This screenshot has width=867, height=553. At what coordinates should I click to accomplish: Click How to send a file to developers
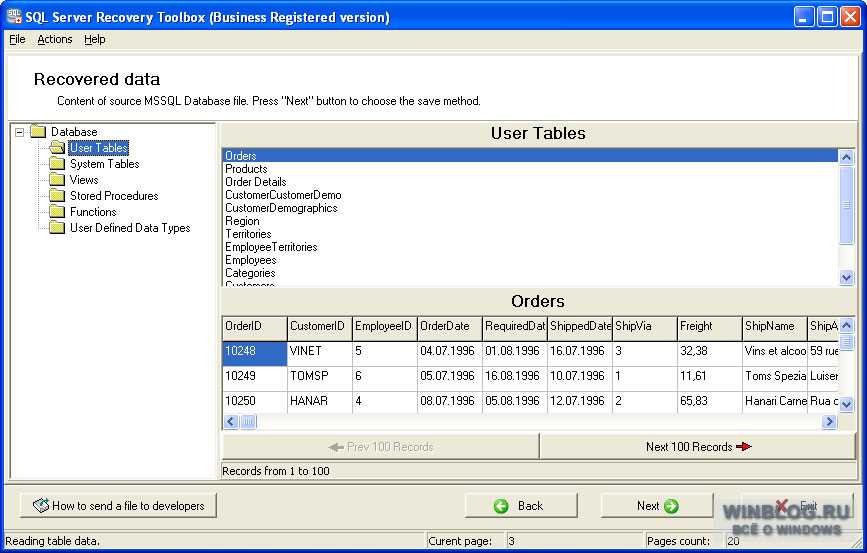tap(118, 505)
